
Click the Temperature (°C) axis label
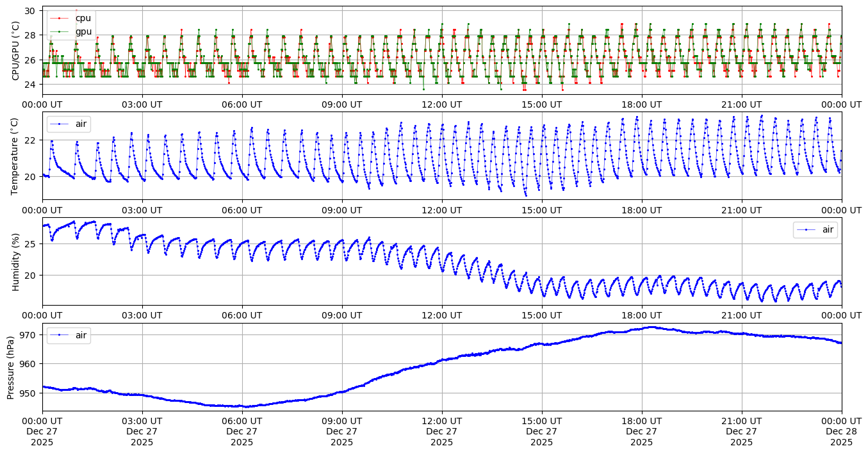[x=15, y=156]
